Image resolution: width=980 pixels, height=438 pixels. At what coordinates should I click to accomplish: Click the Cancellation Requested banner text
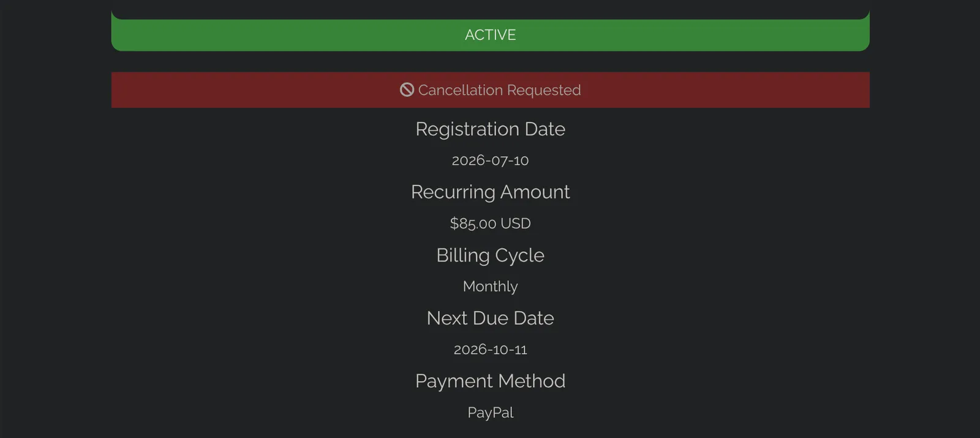(499, 90)
